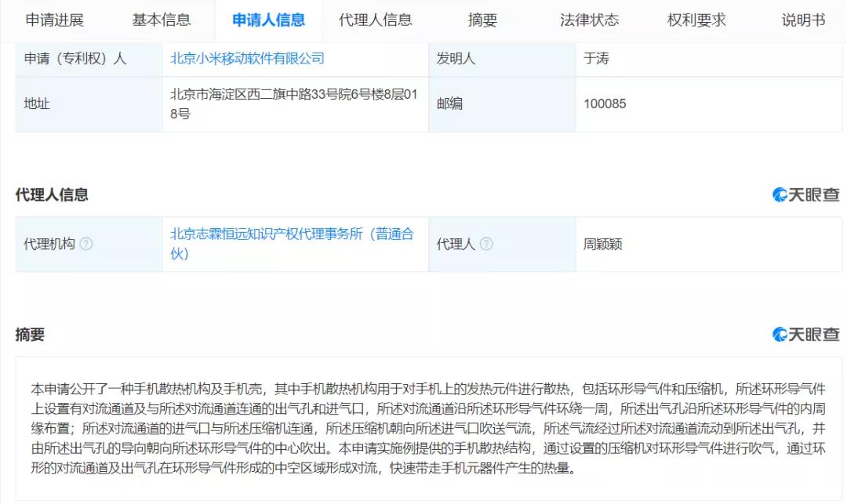Click the postal code 100085
Screen dimensions: 847x504
click(x=605, y=103)
